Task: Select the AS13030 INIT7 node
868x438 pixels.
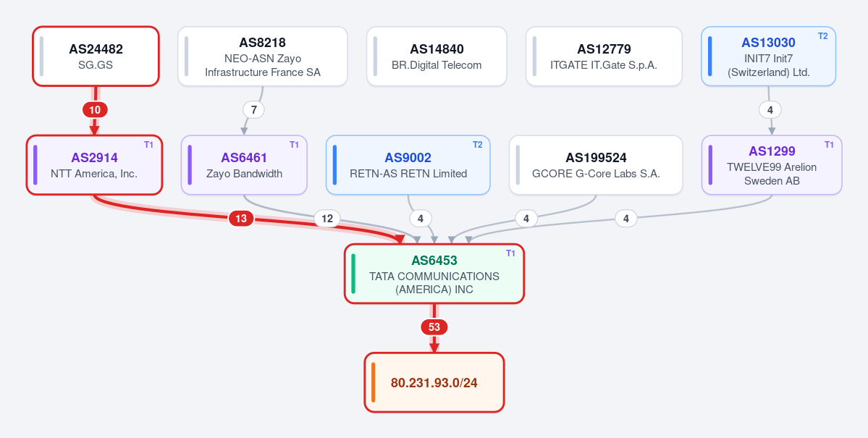Action: 768,56
